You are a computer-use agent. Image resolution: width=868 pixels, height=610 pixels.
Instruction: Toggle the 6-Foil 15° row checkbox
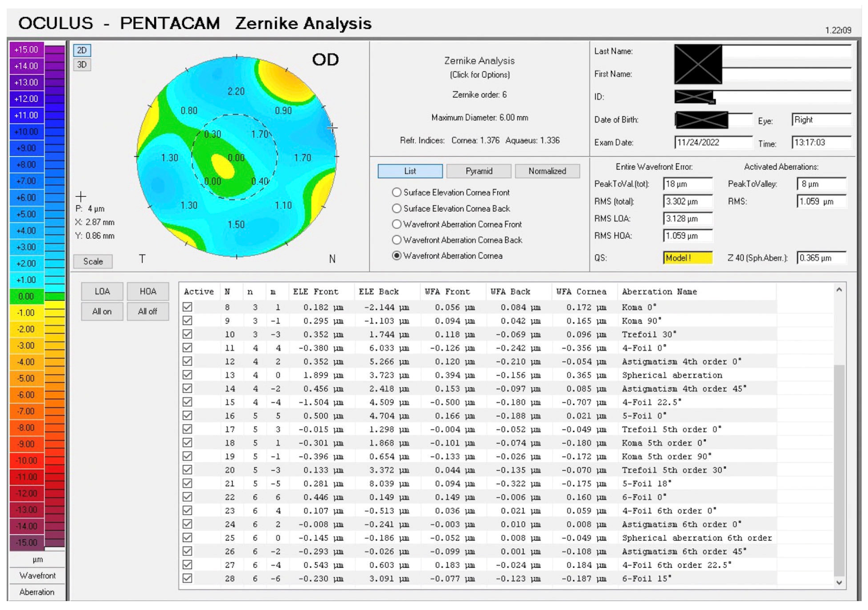point(188,578)
